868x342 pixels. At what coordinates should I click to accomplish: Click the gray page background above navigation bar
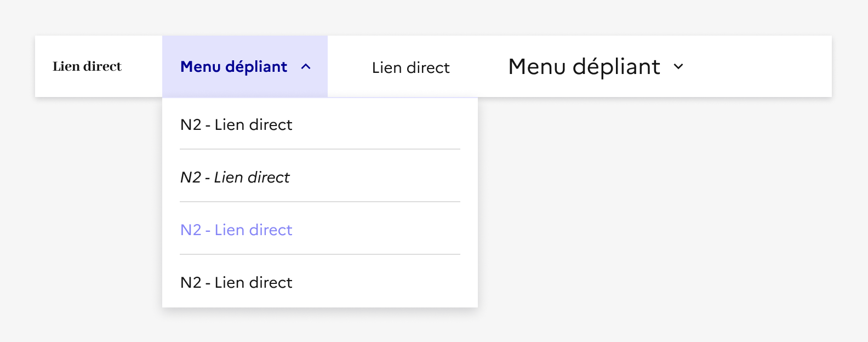(x=433, y=16)
